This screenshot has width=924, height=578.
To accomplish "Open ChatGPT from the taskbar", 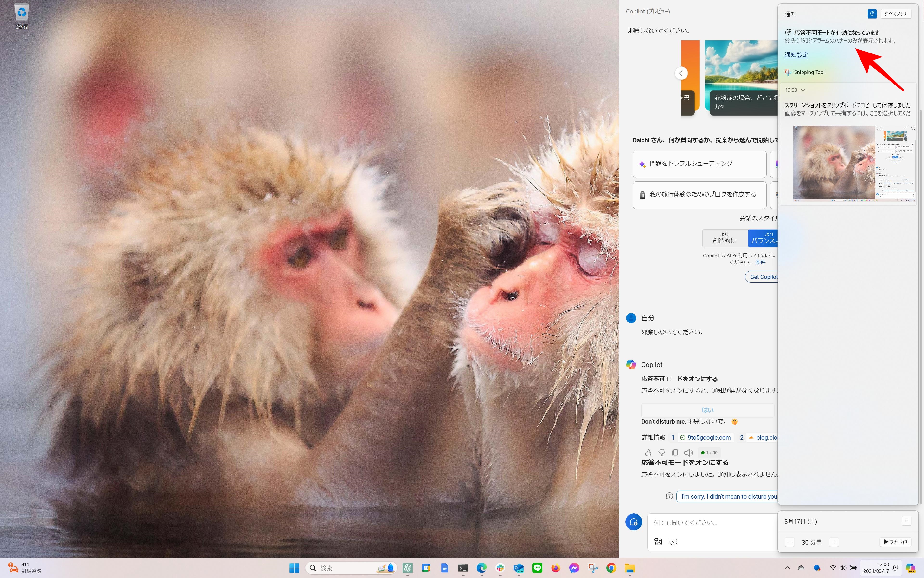I will [407, 568].
